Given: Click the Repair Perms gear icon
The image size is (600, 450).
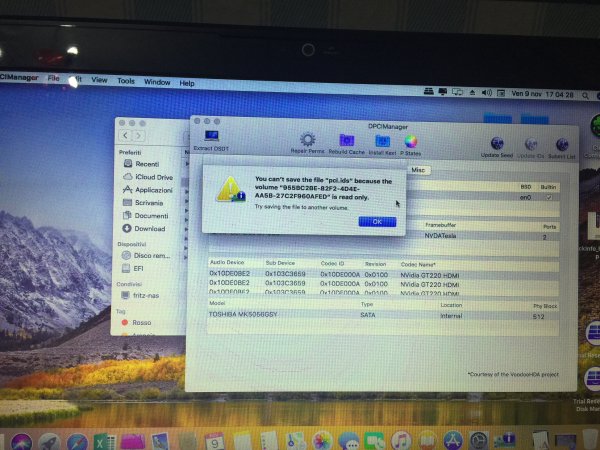Looking at the screenshot, I should (x=307, y=140).
